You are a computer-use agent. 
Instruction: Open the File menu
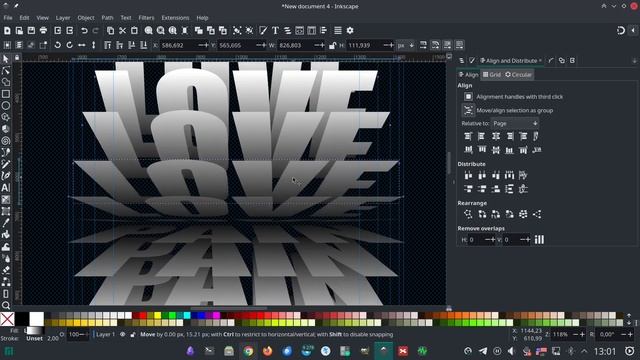8,18
